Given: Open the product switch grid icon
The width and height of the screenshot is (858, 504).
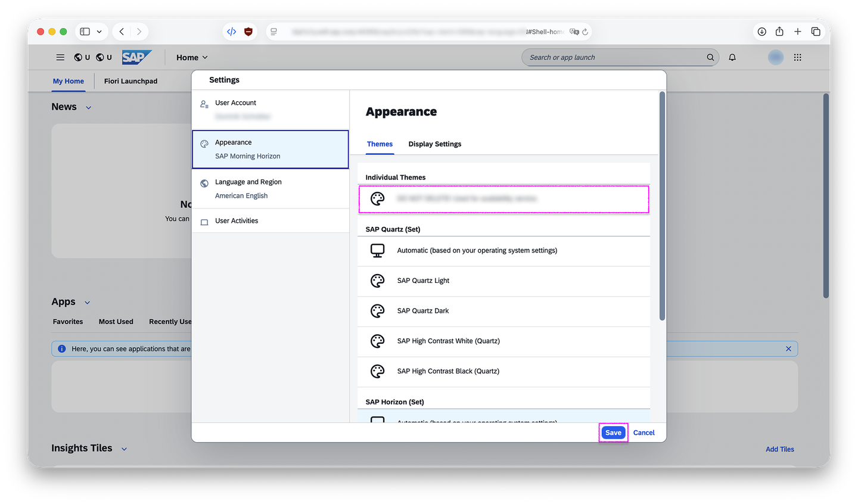Looking at the screenshot, I should pos(797,57).
